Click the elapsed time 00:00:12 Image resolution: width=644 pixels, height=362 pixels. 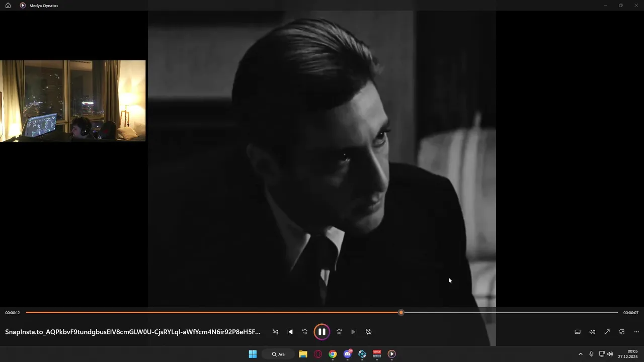13,313
